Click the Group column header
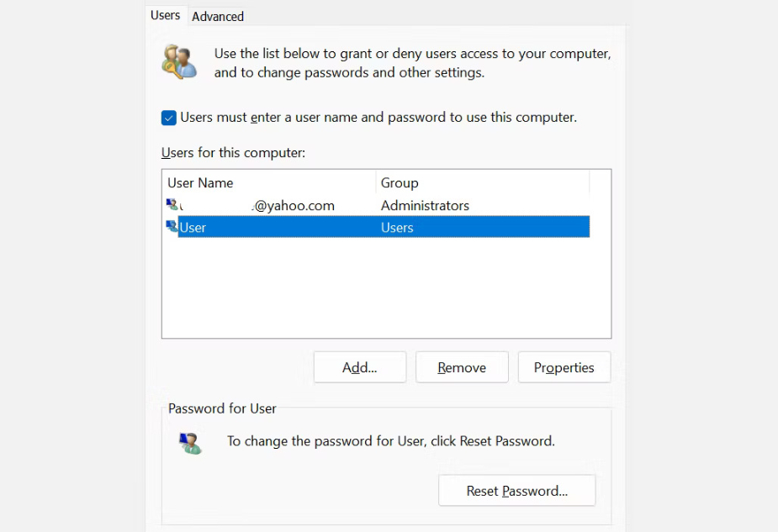The image size is (778, 532). [x=399, y=182]
